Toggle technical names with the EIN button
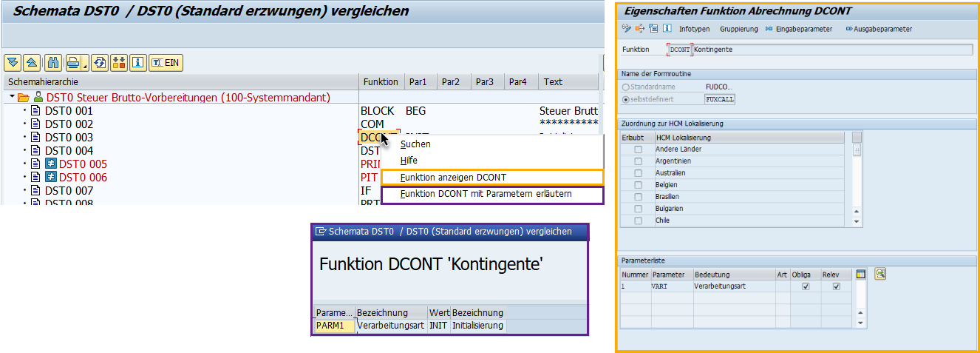This screenshot has width=980, height=353. pos(166,63)
